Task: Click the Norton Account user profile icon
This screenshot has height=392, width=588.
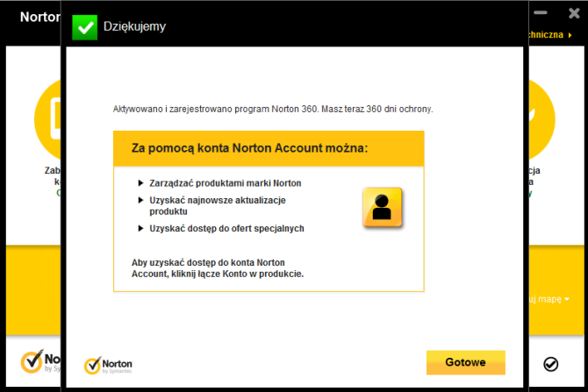Action: (x=382, y=207)
